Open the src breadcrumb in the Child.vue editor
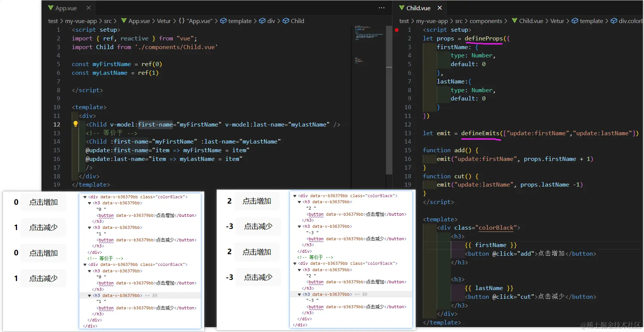 (x=459, y=21)
